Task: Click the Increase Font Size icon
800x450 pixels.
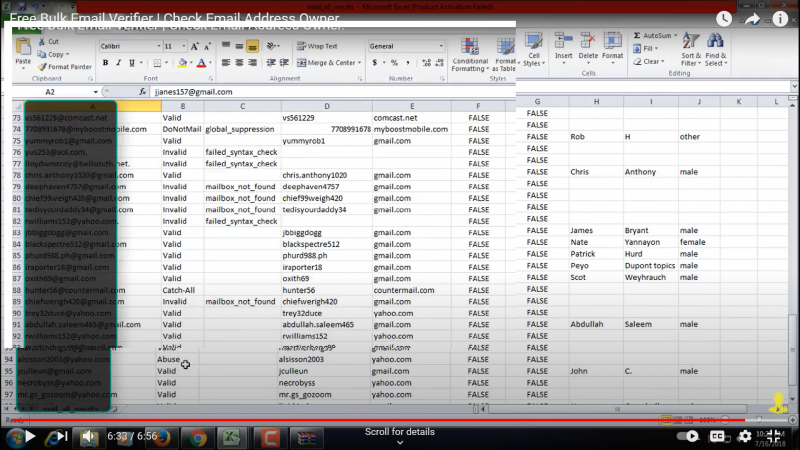Action: point(194,46)
